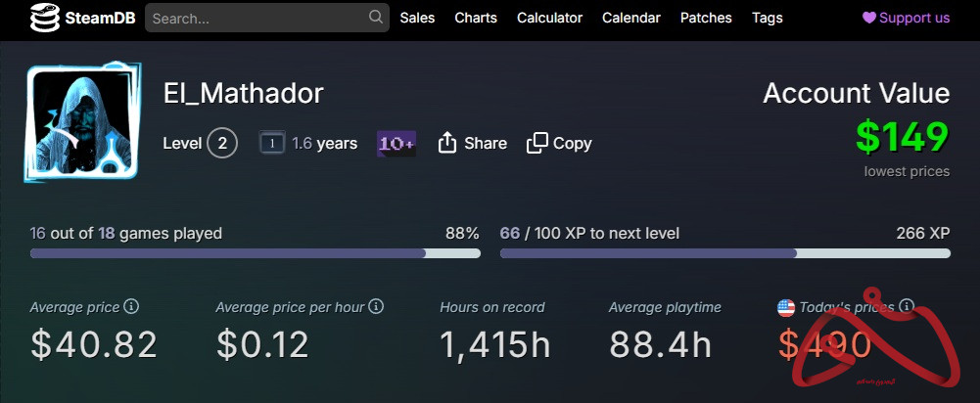Click the 88.4h average playtime value
Viewport: 980px width, 403px height.
click(x=661, y=344)
